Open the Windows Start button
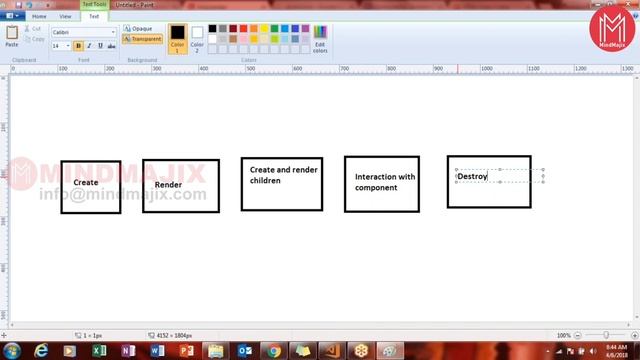Screen dimensions: 640x360 pyautogui.click(x=12, y=351)
